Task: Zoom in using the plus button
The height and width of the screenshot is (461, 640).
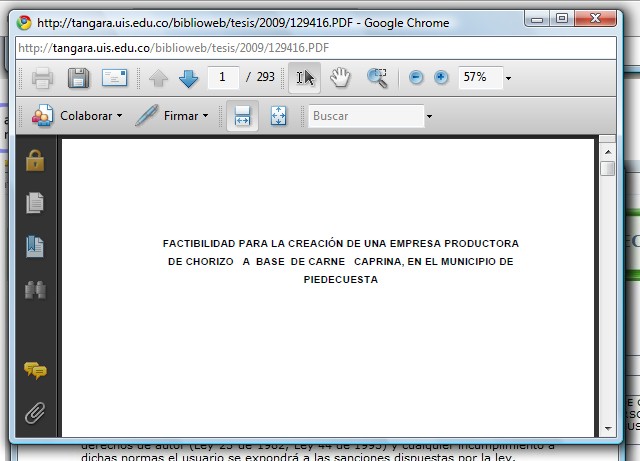Action: pyautogui.click(x=441, y=78)
